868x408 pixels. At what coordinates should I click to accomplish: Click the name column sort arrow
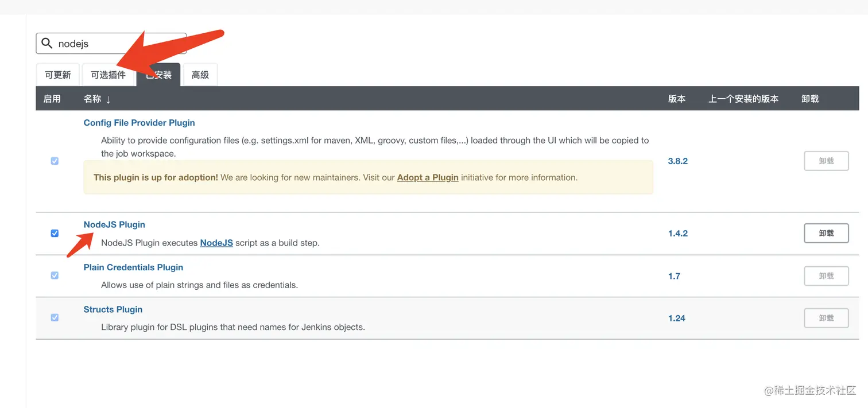(x=108, y=99)
